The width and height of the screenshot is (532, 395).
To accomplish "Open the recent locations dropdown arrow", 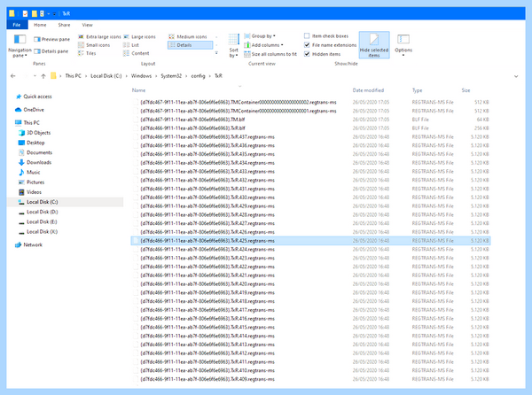I will click(35, 76).
